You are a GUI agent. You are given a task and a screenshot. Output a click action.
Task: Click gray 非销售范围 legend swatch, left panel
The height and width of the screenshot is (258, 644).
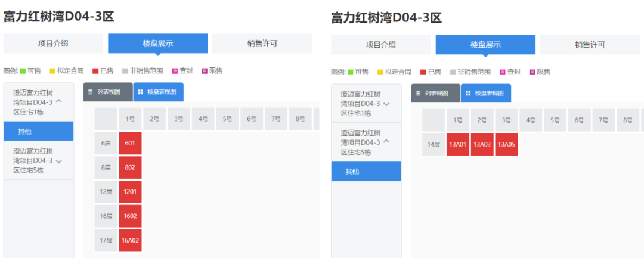[125, 70]
